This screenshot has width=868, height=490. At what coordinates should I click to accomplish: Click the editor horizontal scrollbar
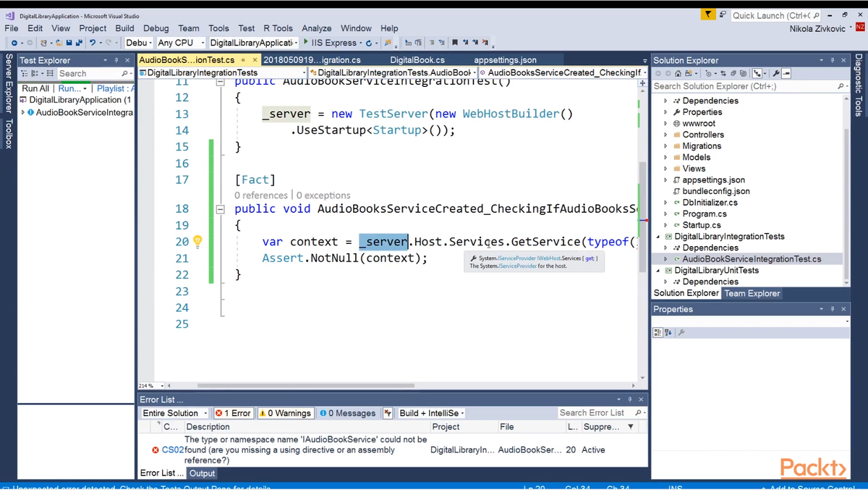pyautogui.click(x=306, y=386)
